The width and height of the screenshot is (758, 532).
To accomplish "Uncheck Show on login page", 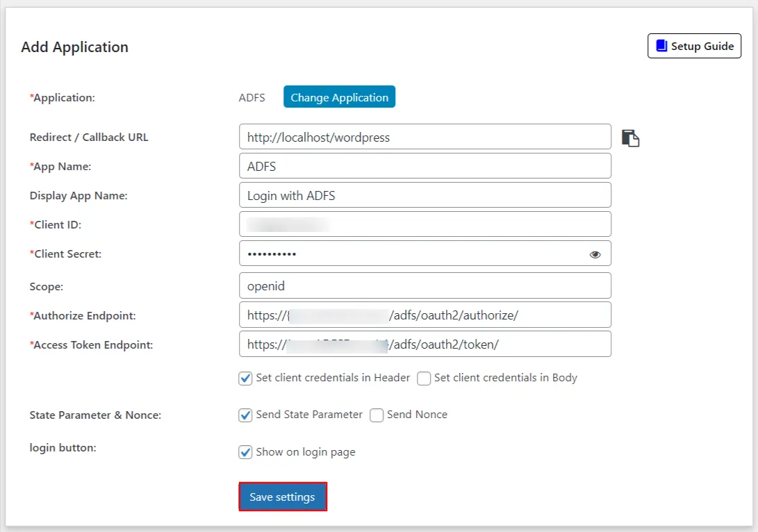I will tap(245, 451).
